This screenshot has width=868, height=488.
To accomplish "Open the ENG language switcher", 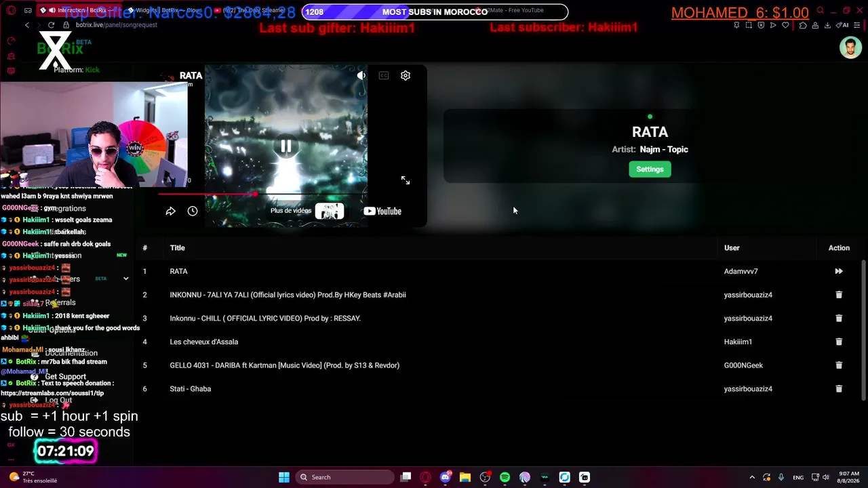I will click(798, 477).
